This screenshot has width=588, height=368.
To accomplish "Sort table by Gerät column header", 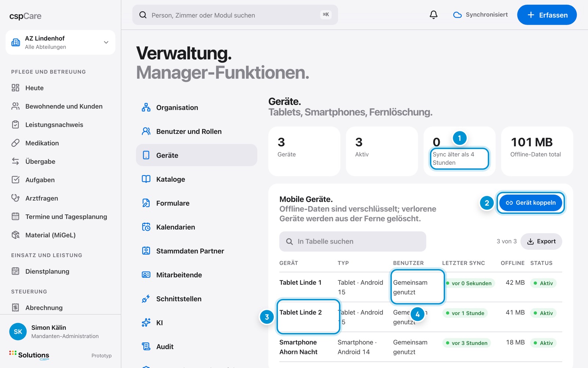I will pos(288,263).
